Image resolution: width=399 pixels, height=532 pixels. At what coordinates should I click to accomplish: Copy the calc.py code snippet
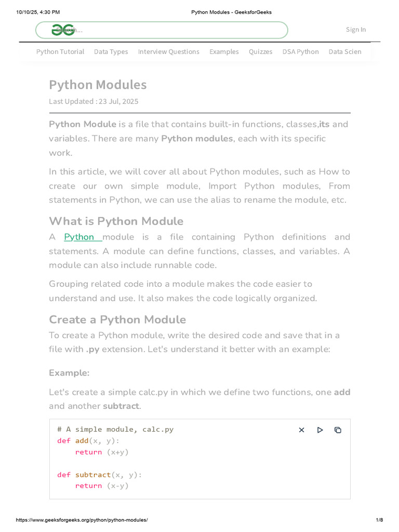pos(338,430)
